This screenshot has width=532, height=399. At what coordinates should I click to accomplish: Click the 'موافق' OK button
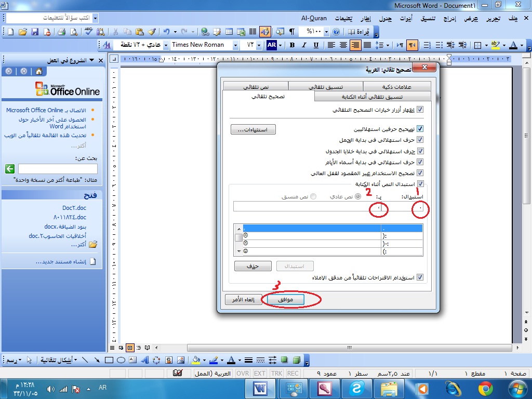285,300
